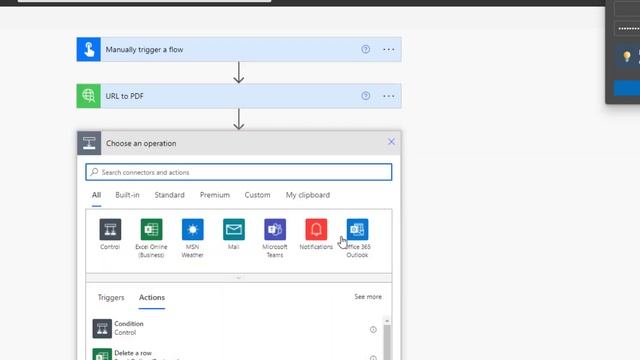
Task: Show info for the Condition action
Action: [373, 329]
